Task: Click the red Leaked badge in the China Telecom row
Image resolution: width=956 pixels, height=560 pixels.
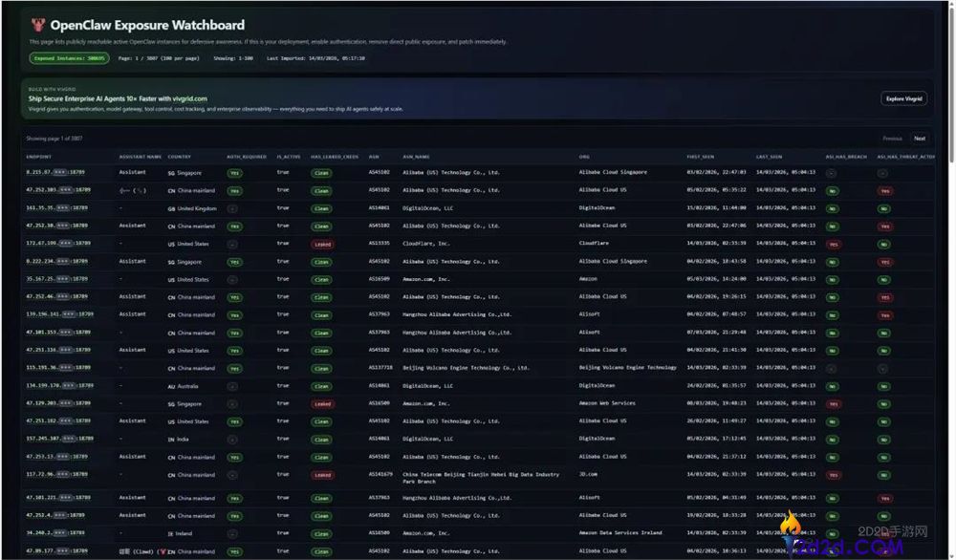Action: (322, 475)
